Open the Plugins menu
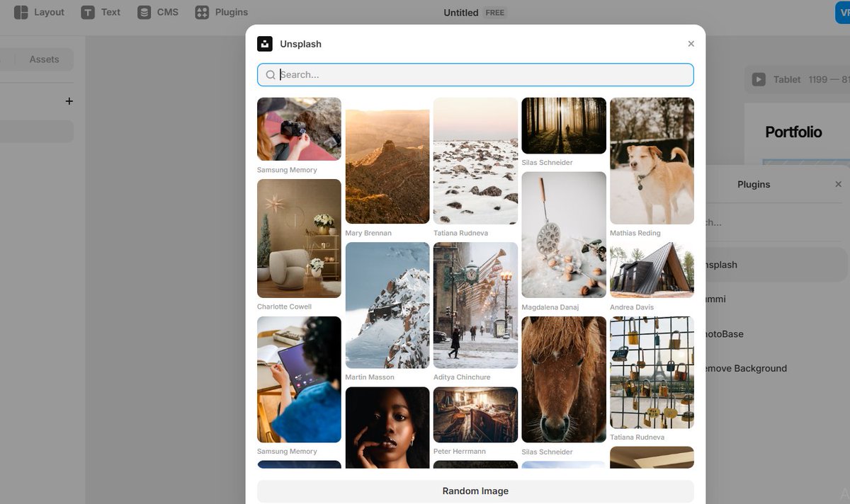The width and height of the screenshot is (850, 504). pyautogui.click(x=222, y=12)
